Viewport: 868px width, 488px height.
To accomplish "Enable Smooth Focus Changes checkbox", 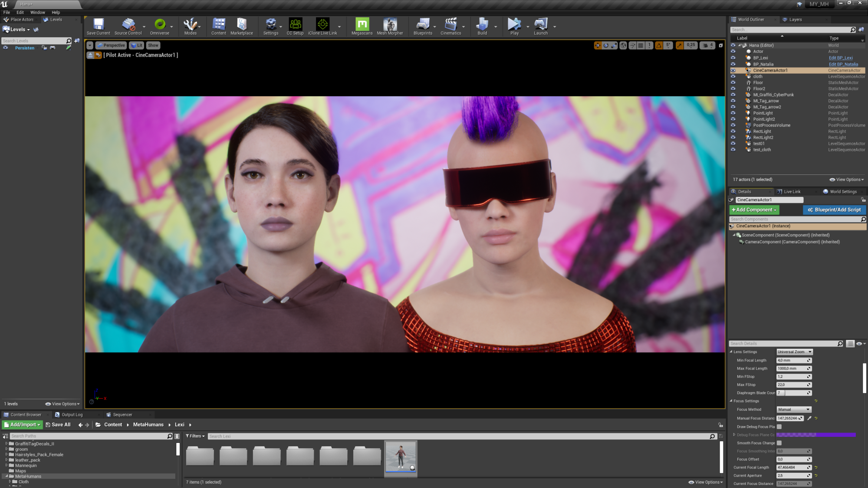I will tap(779, 443).
